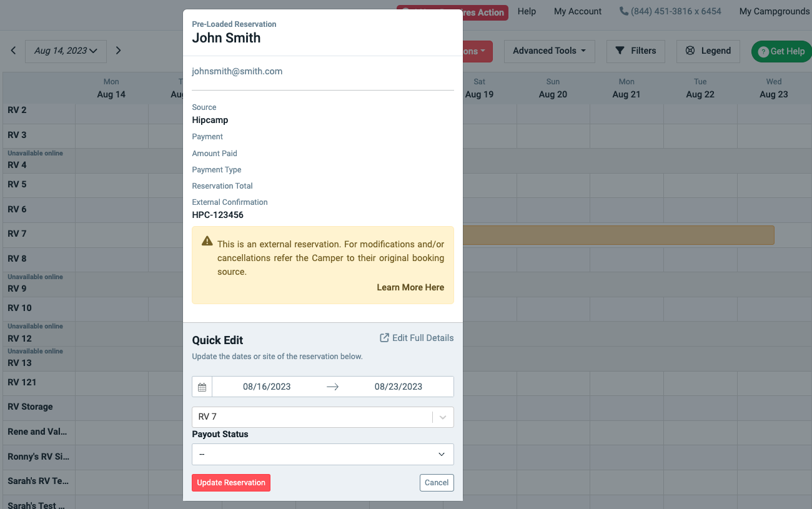Click the Filters button
Screen dimensions: 812x509
coord(636,51)
